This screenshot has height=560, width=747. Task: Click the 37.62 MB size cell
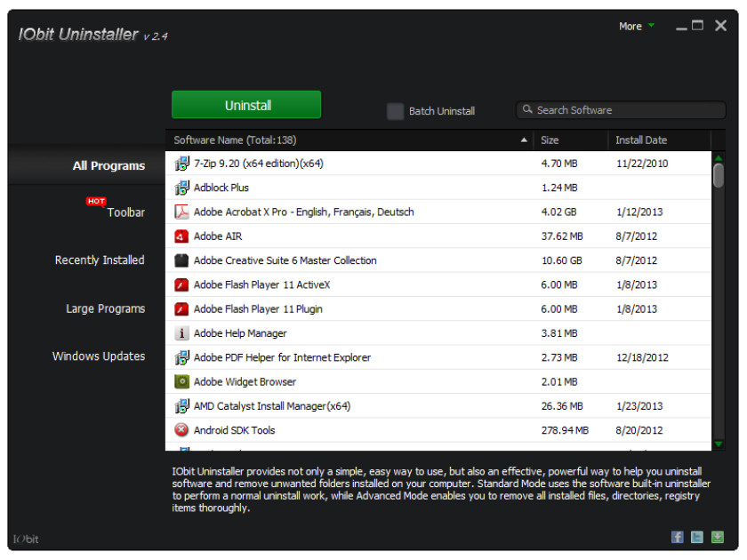(562, 236)
